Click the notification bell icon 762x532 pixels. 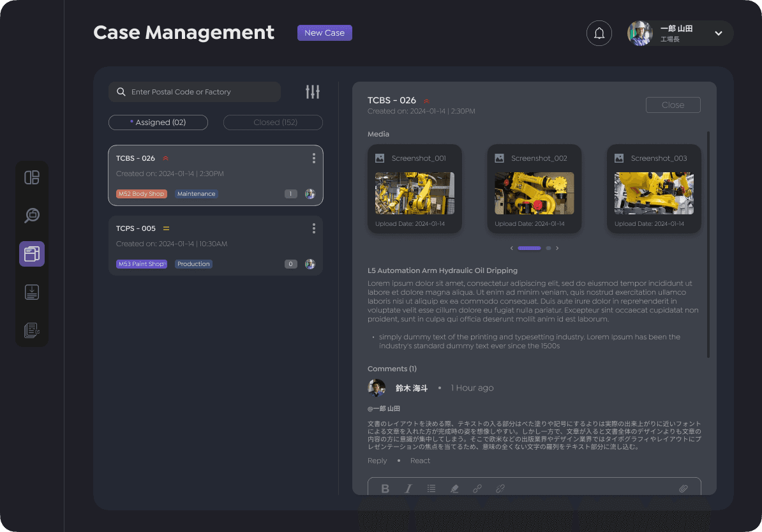click(599, 33)
